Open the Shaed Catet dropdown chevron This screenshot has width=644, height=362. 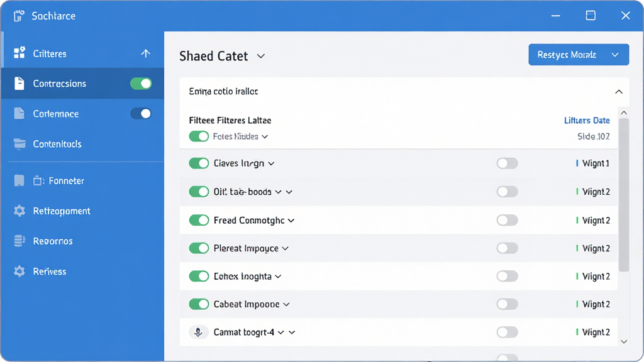[x=261, y=56]
